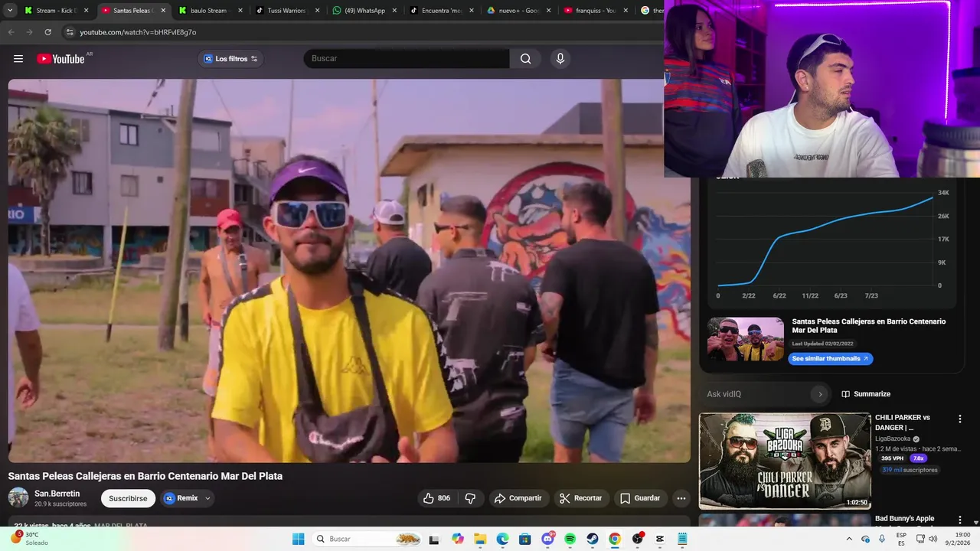Click the Compartir share button
Viewport: 980px width, 551px height.
(518, 498)
